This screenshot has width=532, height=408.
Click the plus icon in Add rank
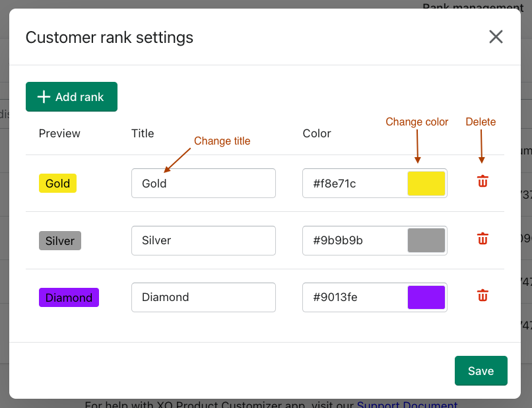pyautogui.click(x=44, y=97)
